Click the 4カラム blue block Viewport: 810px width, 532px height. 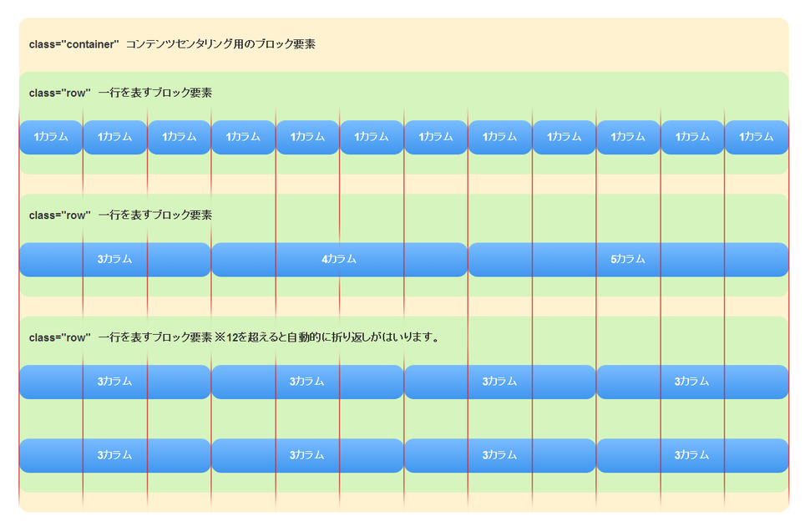tap(339, 259)
